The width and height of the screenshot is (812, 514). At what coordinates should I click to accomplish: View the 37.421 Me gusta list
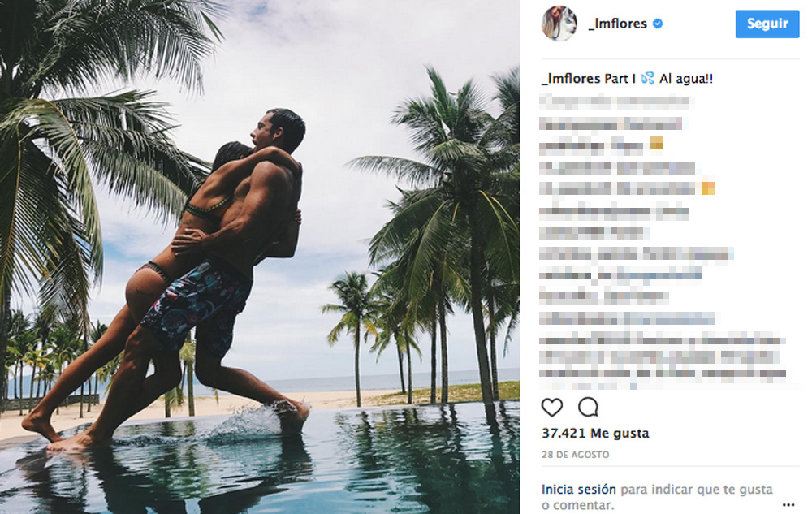point(595,434)
